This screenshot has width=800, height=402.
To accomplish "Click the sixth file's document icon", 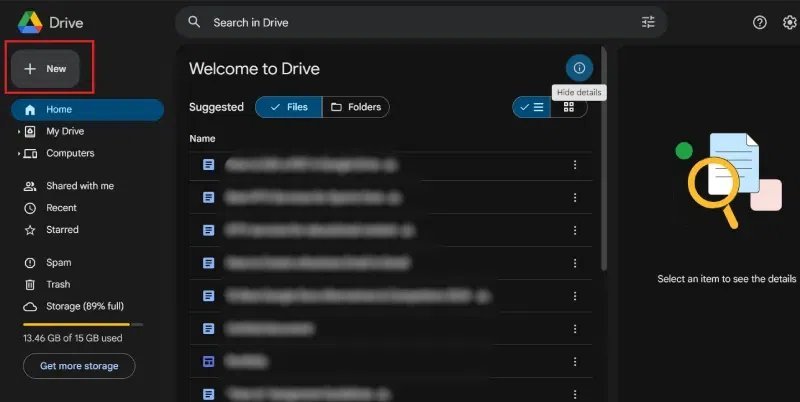I will (209, 329).
